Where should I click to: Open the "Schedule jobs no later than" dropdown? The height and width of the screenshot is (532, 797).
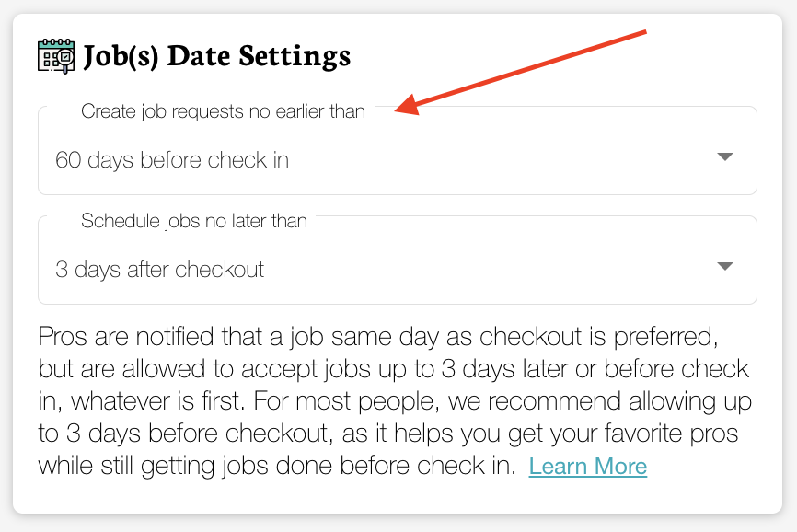(x=397, y=269)
